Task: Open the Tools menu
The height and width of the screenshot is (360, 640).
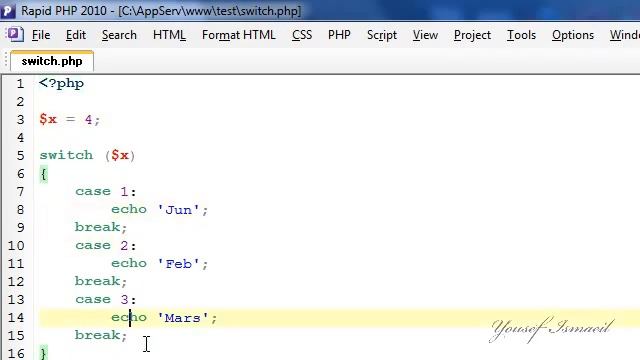Action: [521, 35]
